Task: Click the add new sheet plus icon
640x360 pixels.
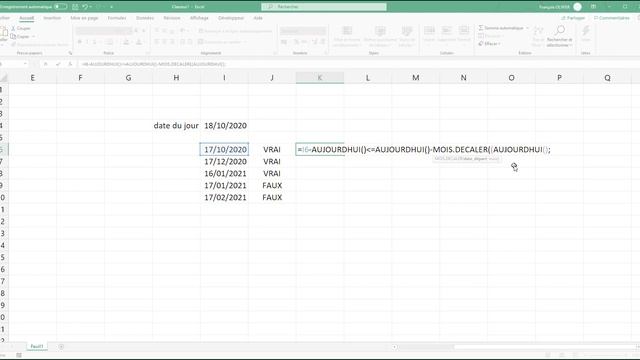Action: [x=61, y=347]
